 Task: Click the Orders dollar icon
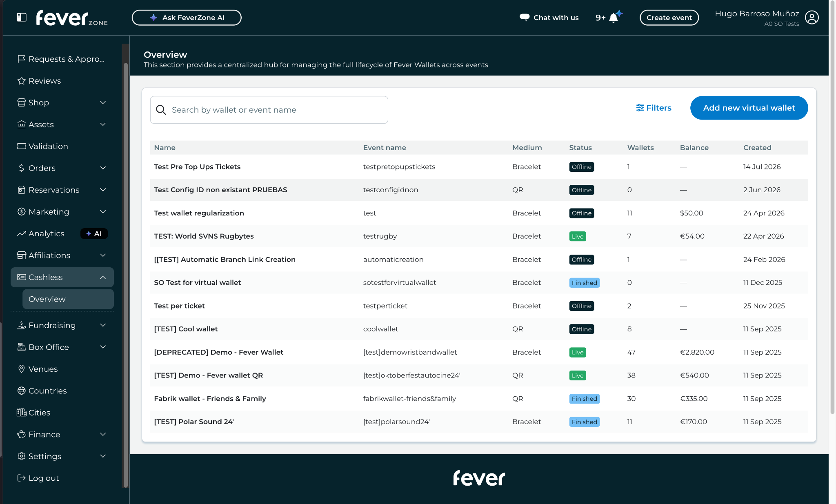[x=21, y=168]
